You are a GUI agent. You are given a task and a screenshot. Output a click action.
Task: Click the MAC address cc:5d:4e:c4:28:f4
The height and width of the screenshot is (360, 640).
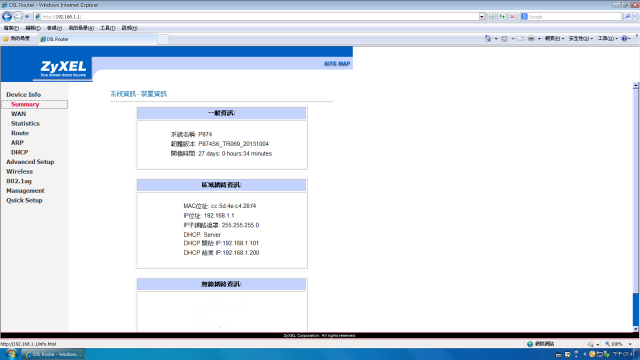point(233,206)
